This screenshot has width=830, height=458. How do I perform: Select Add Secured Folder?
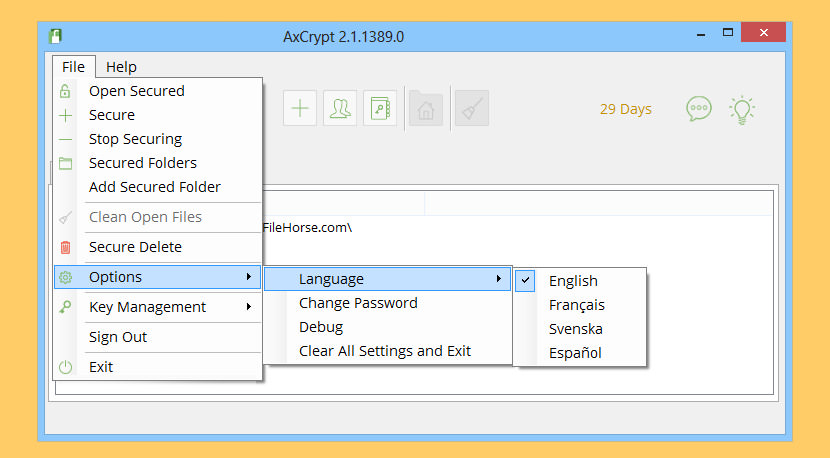[x=158, y=187]
